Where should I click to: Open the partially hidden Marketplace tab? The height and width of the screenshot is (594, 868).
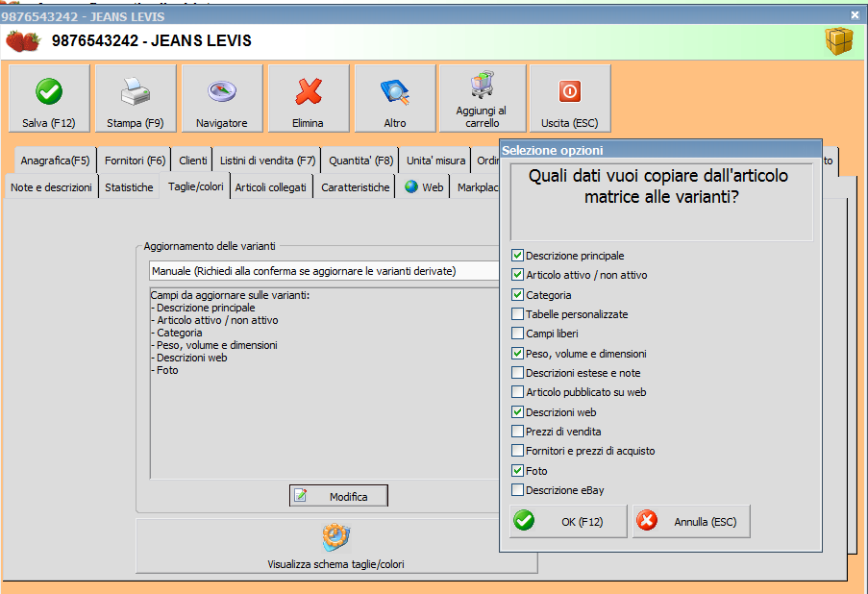477,187
